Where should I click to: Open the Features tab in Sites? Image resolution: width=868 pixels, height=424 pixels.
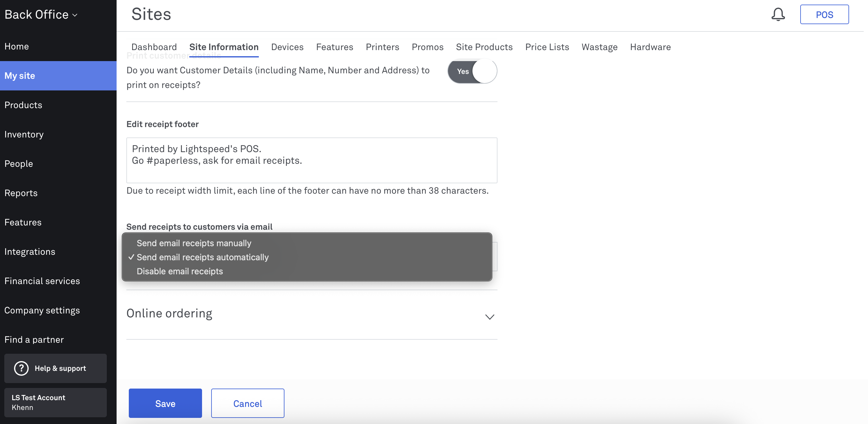click(334, 47)
